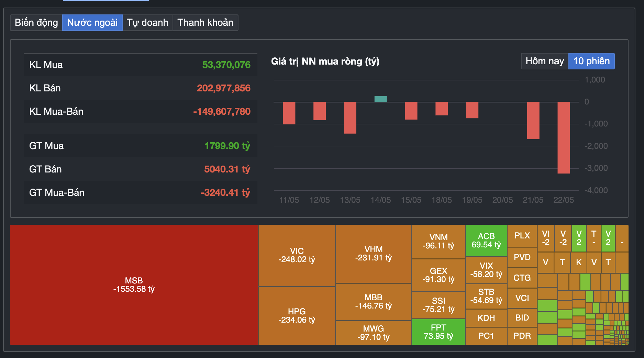Open the MWG treemap cell
Image resolution: width=644 pixels, height=358 pixels.
pyautogui.click(x=374, y=333)
